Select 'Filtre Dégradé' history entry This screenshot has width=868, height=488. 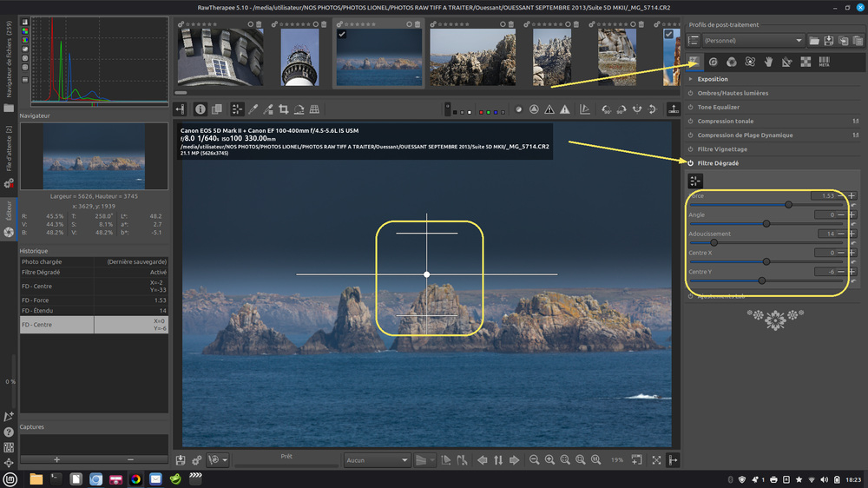point(94,272)
